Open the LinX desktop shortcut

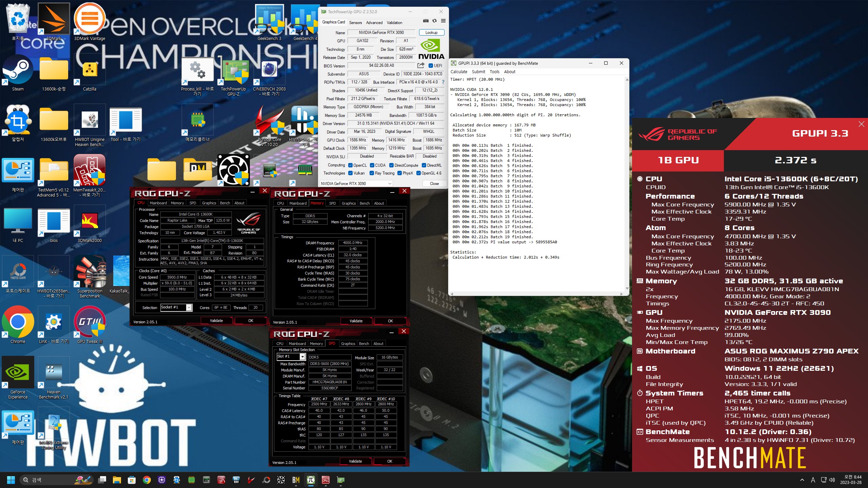[x=54, y=325]
